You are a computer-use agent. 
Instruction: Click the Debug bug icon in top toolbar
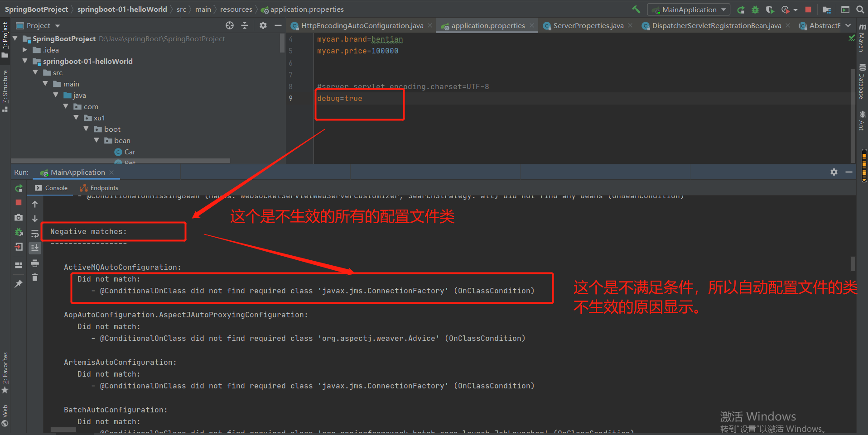(755, 10)
